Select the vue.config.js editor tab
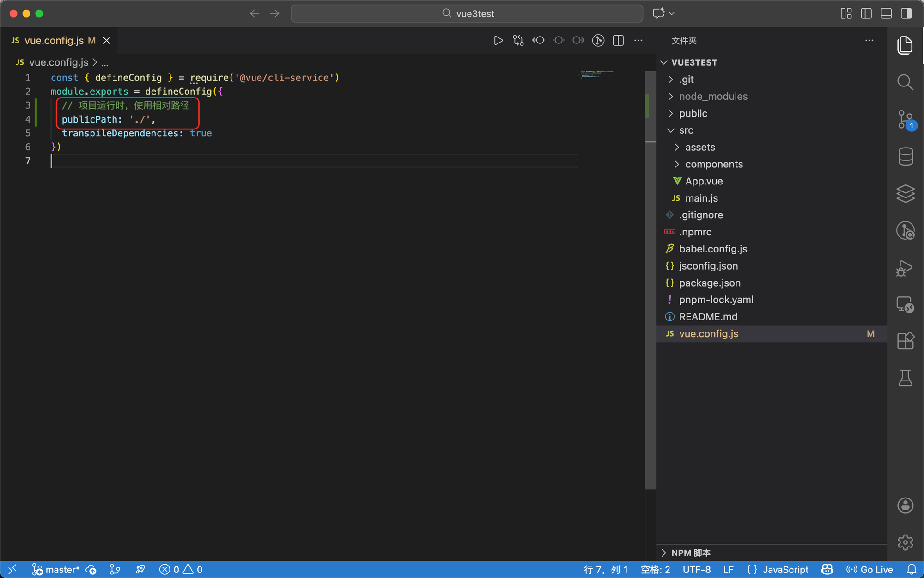The image size is (924, 578). tap(54, 41)
